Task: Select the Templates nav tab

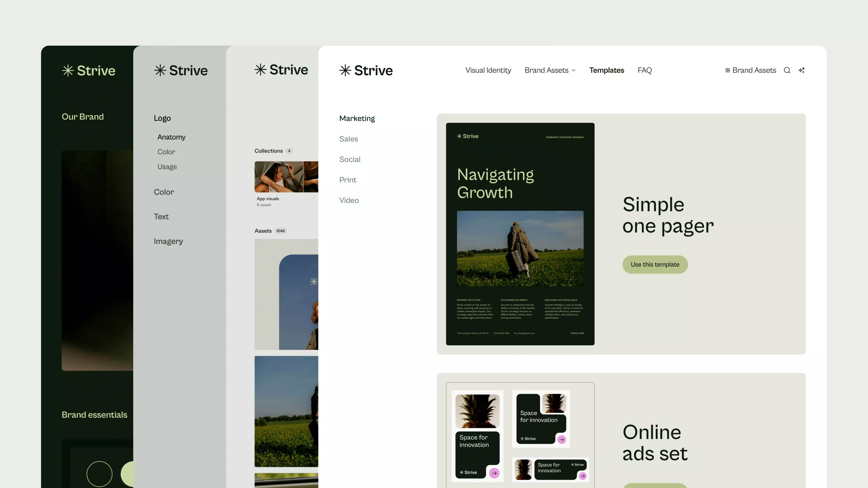Action: (x=606, y=70)
